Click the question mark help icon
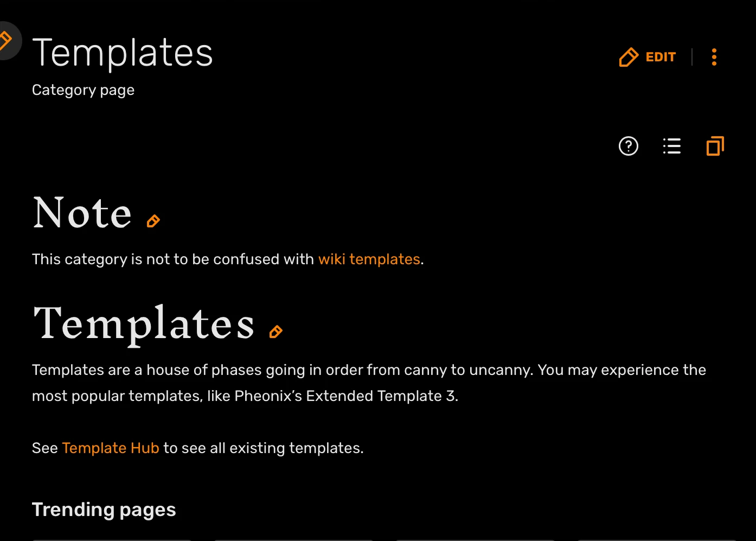The height and width of the screenshot is (541, 756). [629, 146]
